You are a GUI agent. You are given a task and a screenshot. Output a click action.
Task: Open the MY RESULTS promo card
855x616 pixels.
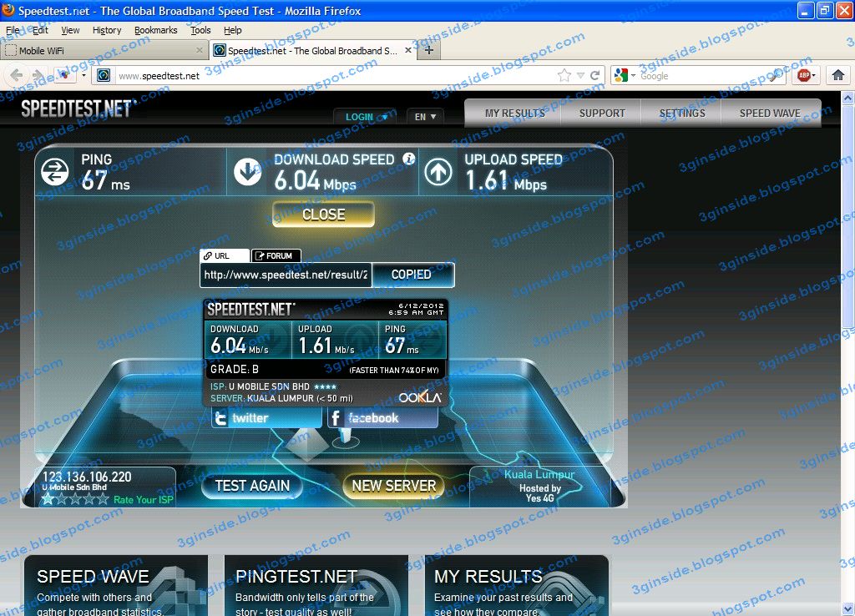(x=516, y=585)
